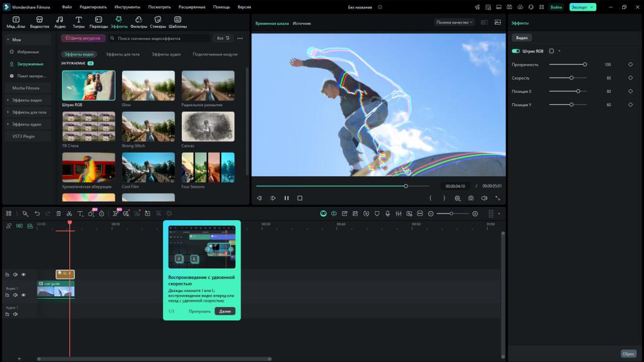Open the audio mixer from the timeline toolbar

click(398, 214)
